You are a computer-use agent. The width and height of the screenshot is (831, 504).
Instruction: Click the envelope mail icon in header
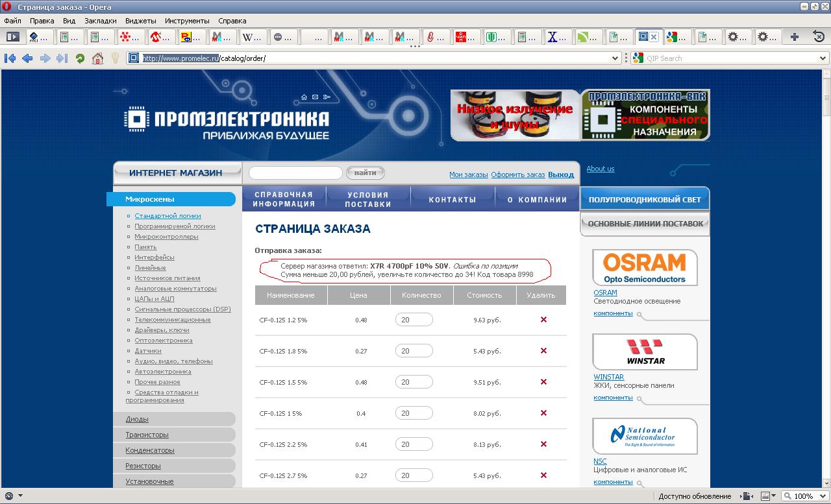pyautogui.click(x=315, y=97)
